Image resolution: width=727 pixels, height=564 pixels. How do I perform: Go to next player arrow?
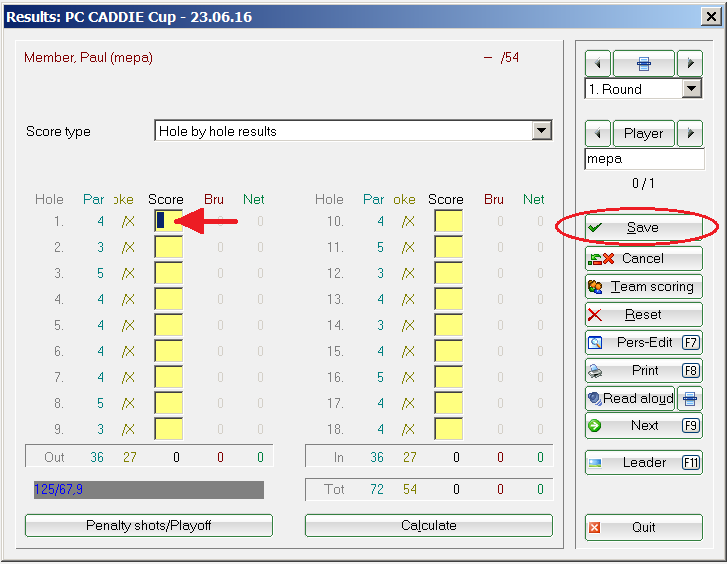pos(690,134)
